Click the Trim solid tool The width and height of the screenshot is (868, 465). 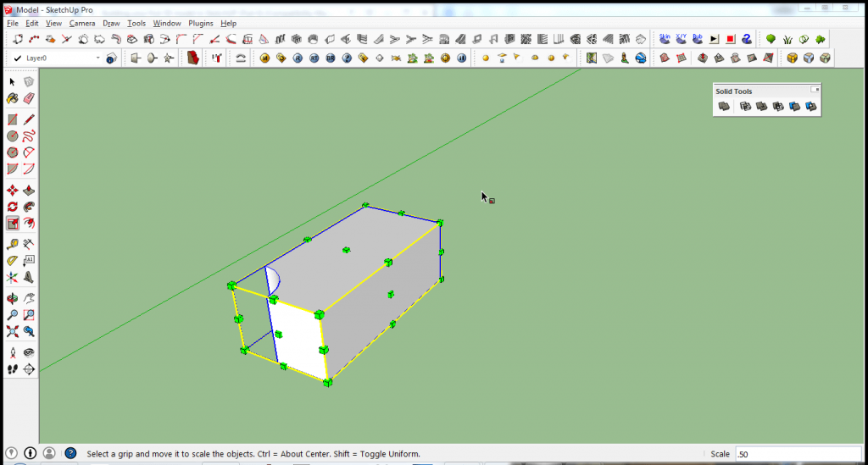pos(795,106)
